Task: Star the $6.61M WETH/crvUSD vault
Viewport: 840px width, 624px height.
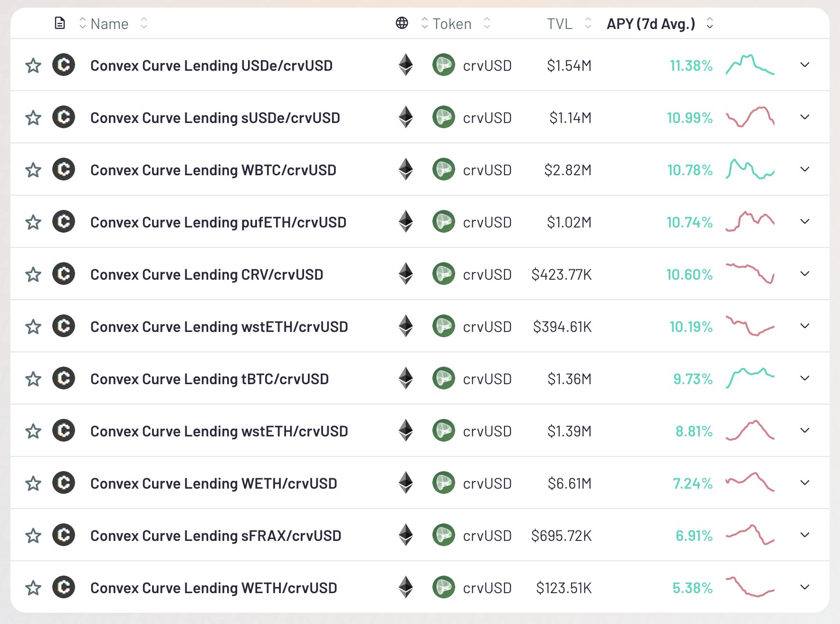Action: click(x=33, y=483)
